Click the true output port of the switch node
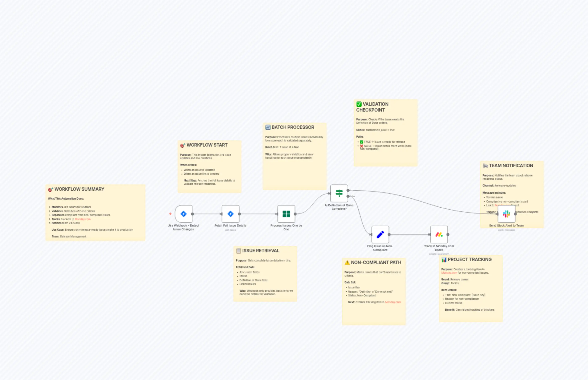Screen dimensions: 588x380 click(348, 191)
